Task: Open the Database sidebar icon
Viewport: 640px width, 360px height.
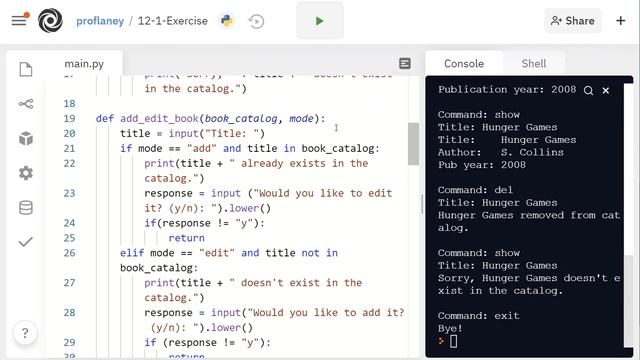Action: pos(26,208)
